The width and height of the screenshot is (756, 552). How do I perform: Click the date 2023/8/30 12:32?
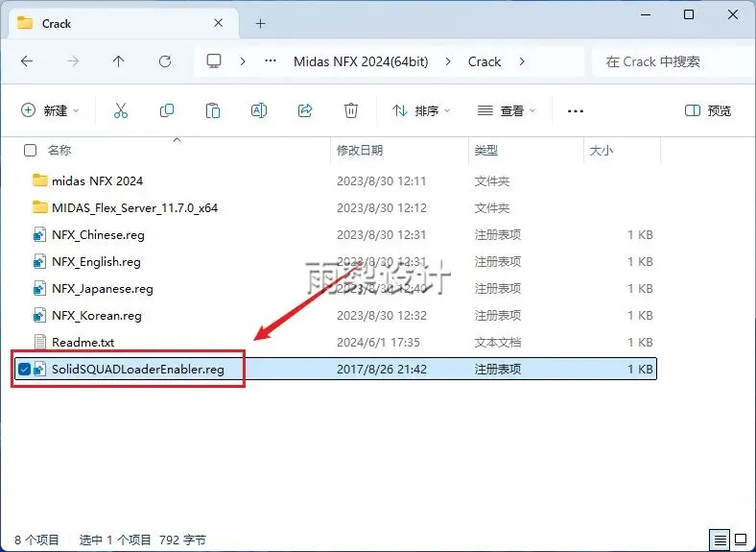pos(382,316)
